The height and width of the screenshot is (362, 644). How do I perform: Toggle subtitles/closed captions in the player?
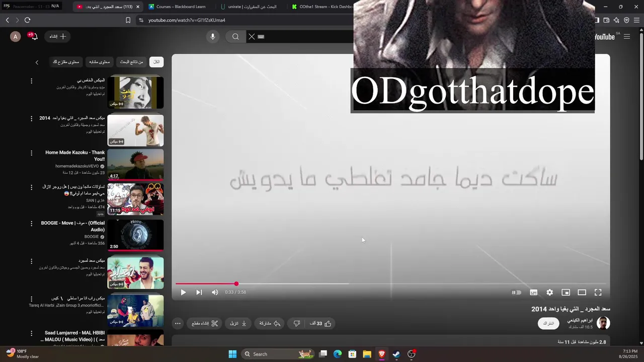click(x=534, y=292)
